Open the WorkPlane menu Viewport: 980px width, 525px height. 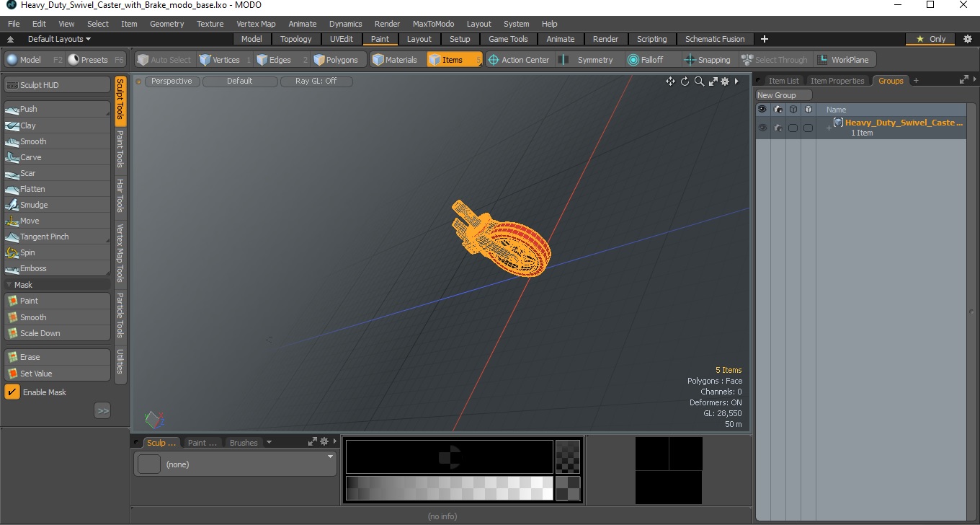pyautogui.click(x=844, y=60)
